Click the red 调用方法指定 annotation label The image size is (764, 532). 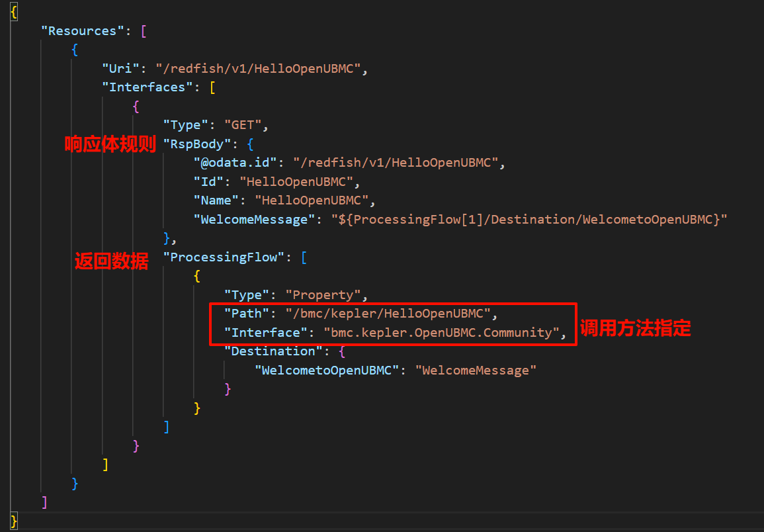[x=635, y=328]
